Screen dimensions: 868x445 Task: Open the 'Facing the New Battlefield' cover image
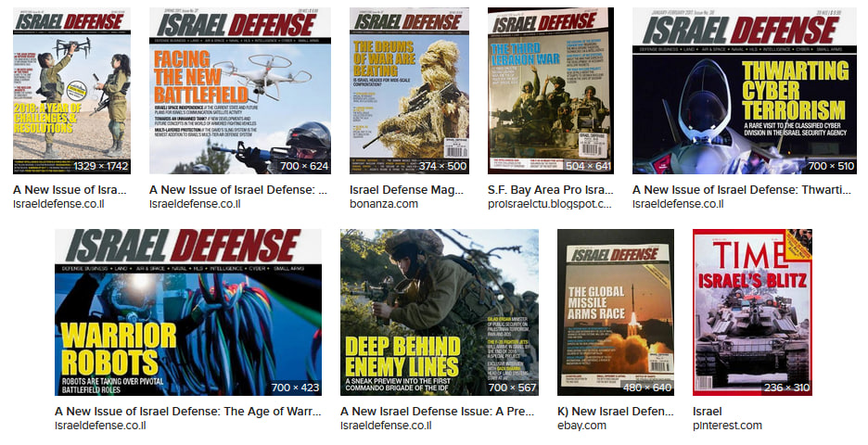click(239, 91)
